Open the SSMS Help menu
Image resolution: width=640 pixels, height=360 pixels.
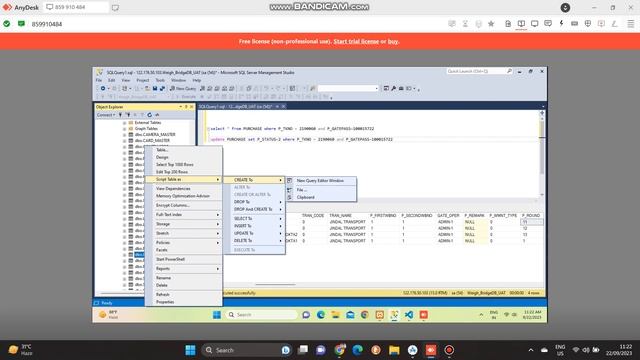[196, 80]
